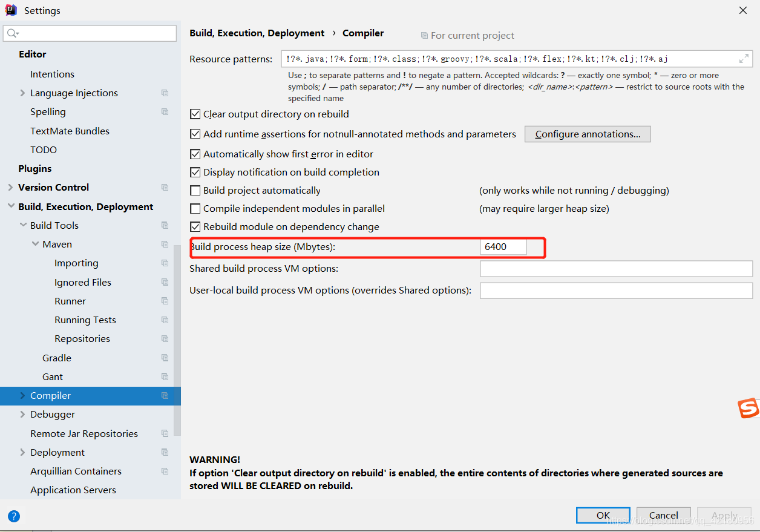Click the IntelliJ logo in the title bar
The width and height of the screenshot is (760, 532).
(x=11, y=10)
